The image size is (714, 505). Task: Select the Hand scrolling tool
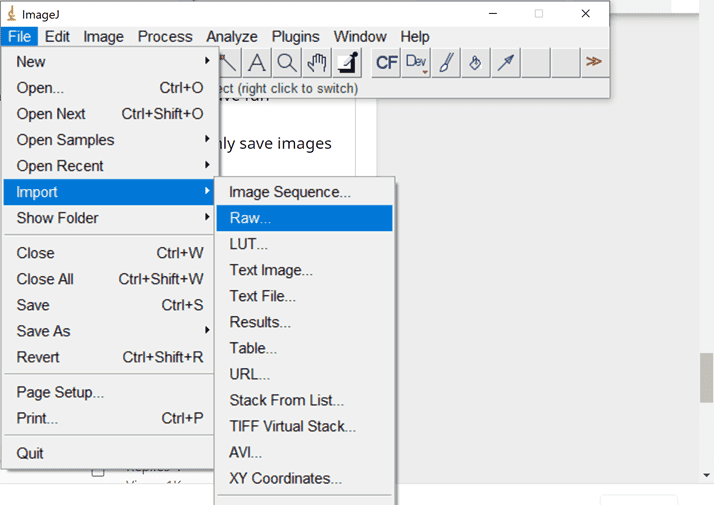317,62
